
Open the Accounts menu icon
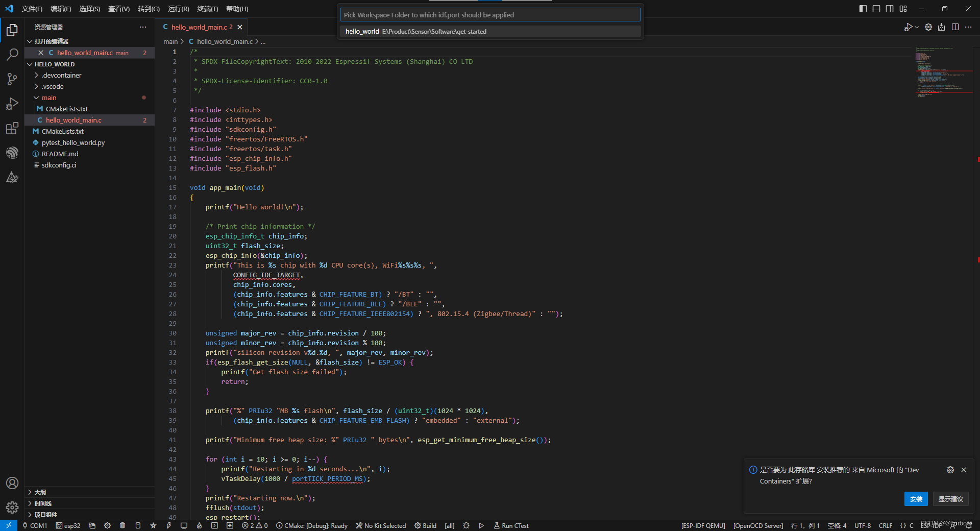[12, 483]
